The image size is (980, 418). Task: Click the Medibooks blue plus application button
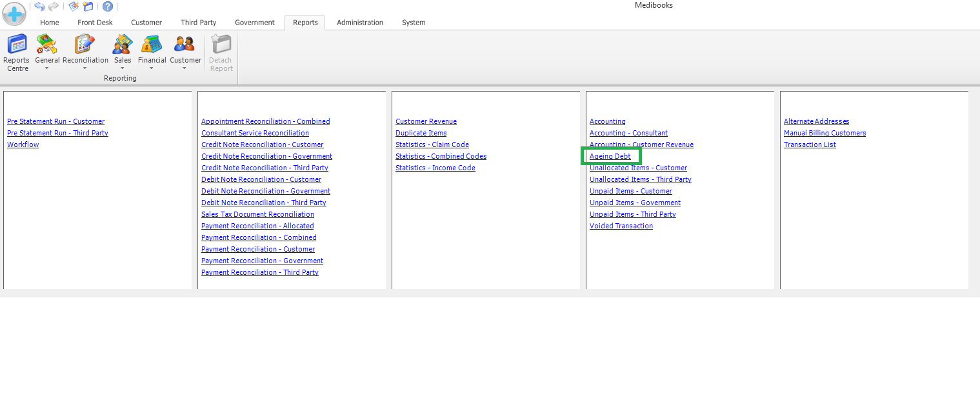pyautogui.click(x=14, y=14)
